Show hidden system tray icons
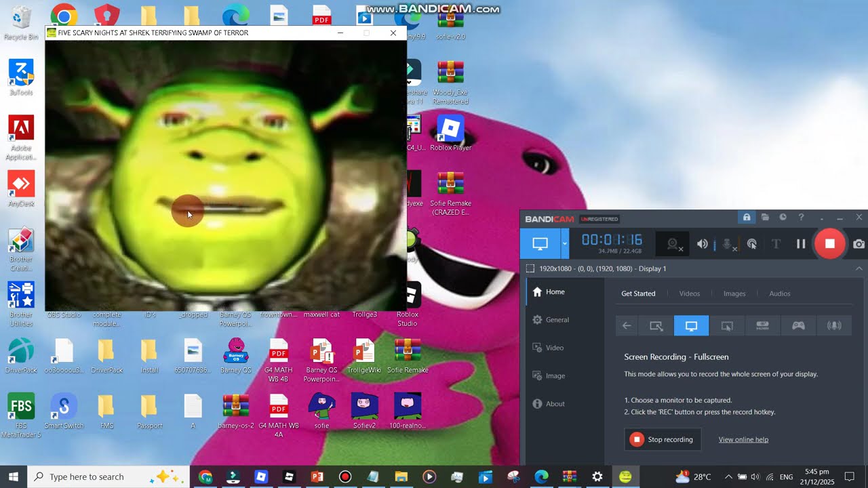The height and width of the screenshot is (488, 868). coord(728,476)
